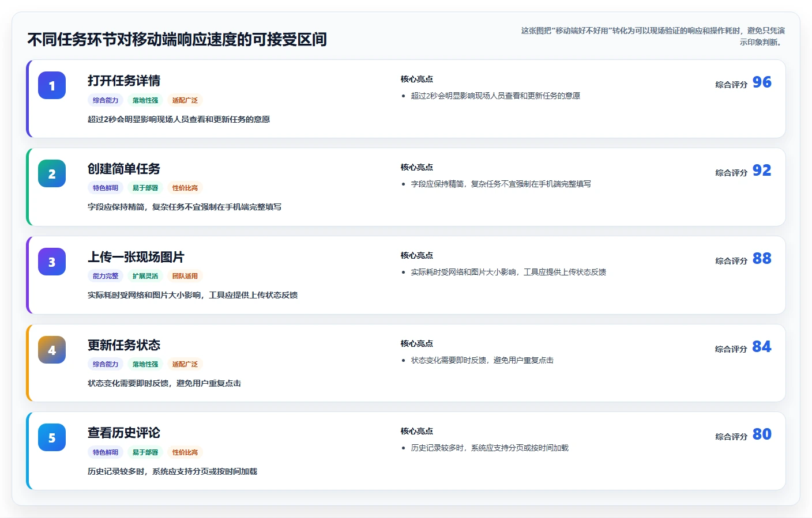The image size is (812, 518).
Task: Click 易于部署 tag under 创建简单任务
Action: [x=145, y=188]
